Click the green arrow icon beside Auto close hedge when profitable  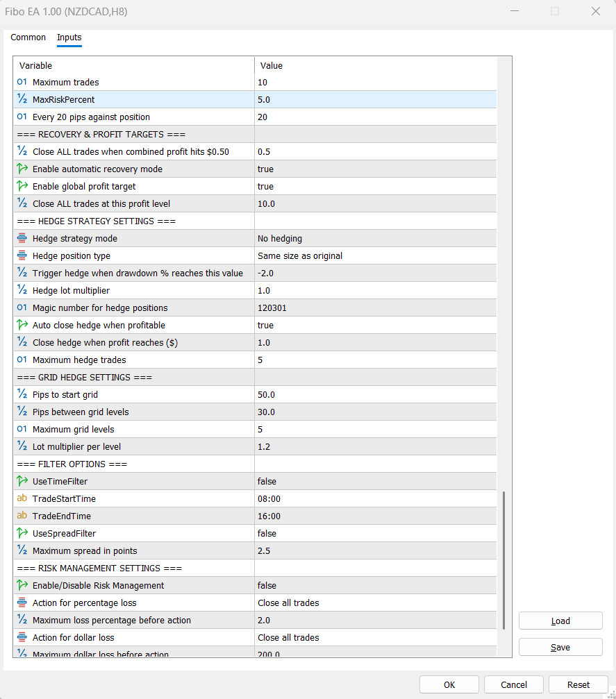click(x=22, y=325)
